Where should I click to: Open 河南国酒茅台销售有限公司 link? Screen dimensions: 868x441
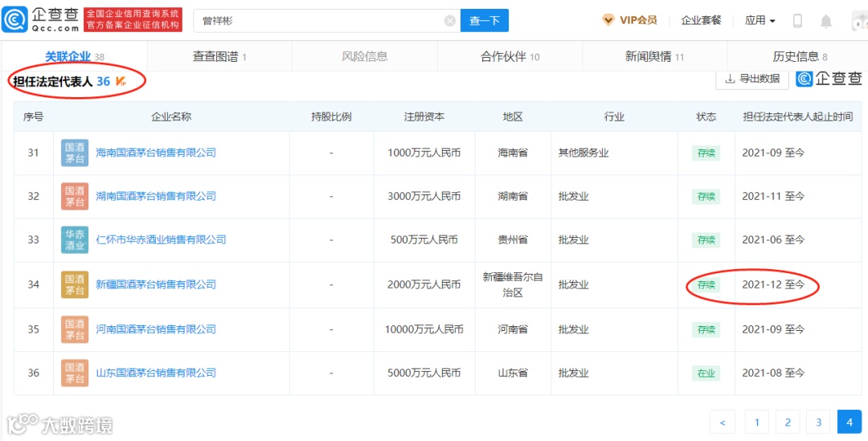pos(156,330)
